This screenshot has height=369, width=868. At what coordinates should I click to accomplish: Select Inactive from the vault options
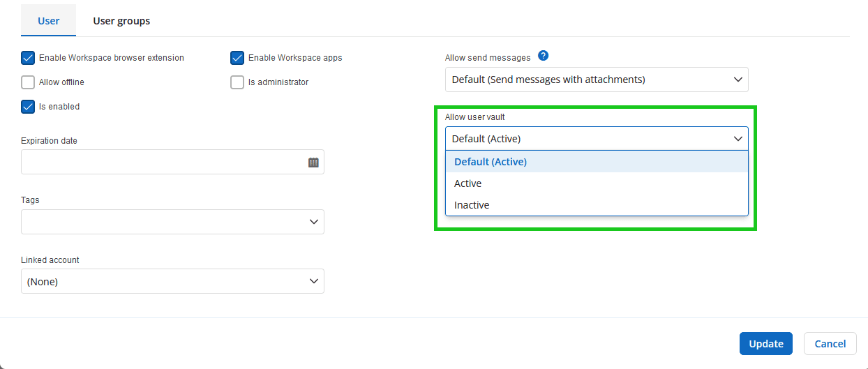tap(472, 205)
